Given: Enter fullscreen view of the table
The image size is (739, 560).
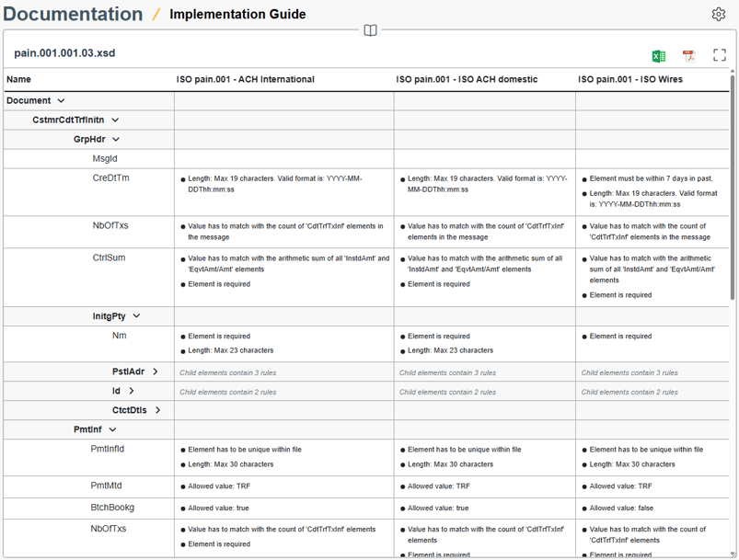Looking at the screenshot, I should tap(719, 54).
